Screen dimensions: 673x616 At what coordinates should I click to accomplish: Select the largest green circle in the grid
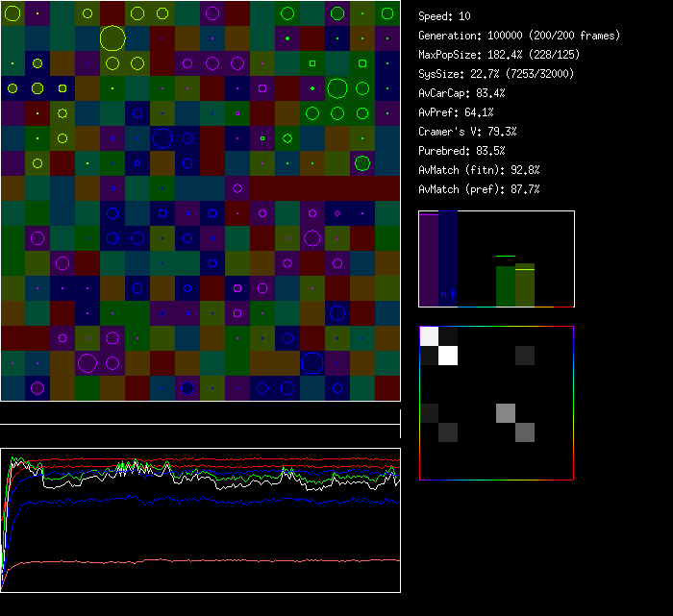coord(336,89)
